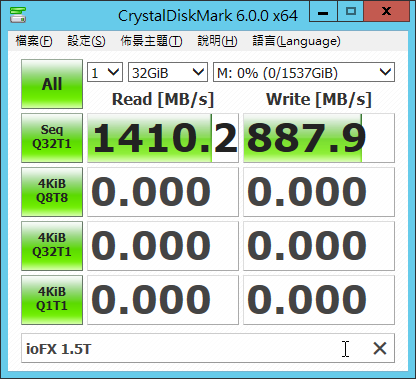Screen dimensions: 416x379
Task: Click the Seq write result 887.9
Action: coord(319,138)
